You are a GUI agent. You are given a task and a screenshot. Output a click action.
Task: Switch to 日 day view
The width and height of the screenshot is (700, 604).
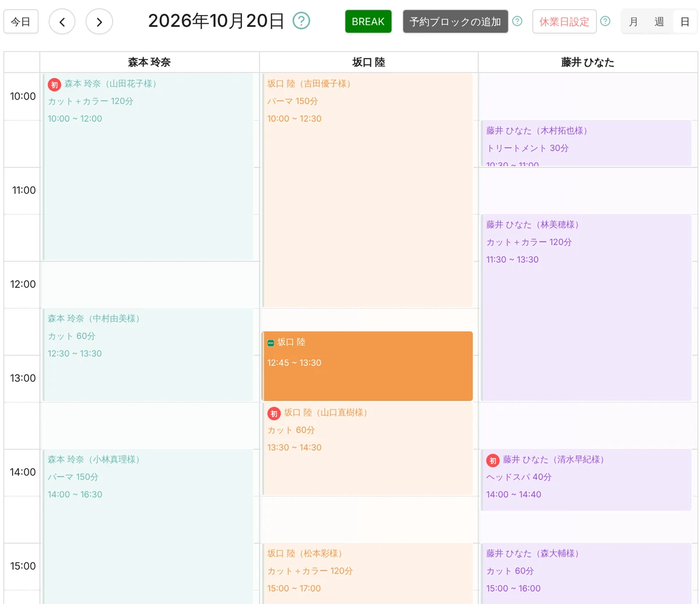685,22
